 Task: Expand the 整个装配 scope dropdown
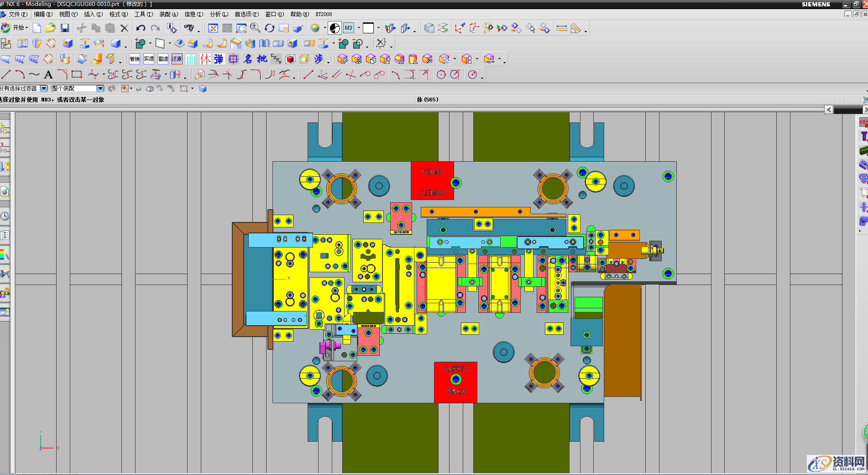coord(100,89)
